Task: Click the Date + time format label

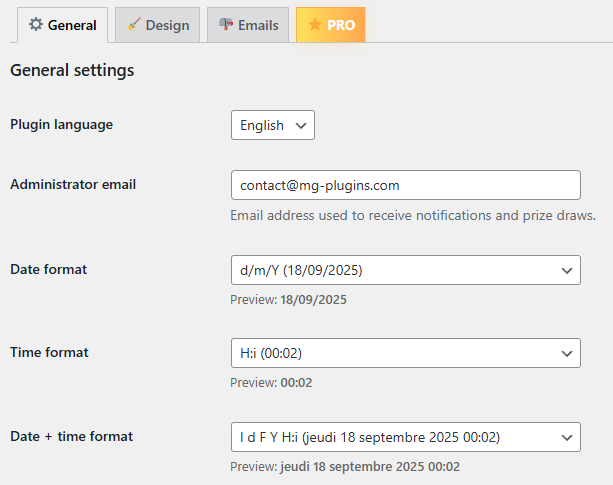Action: tap(71, 436)
